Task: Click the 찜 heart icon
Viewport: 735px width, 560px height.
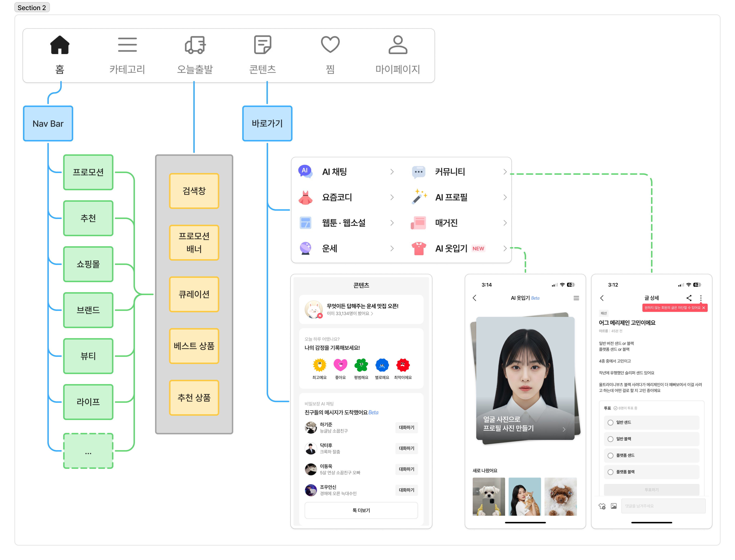Action: pos(330,44)
